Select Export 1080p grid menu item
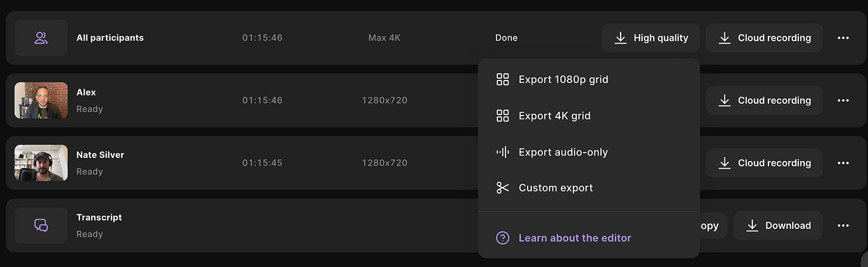Screen dimensions: 868x267 [x=563, y=80]
